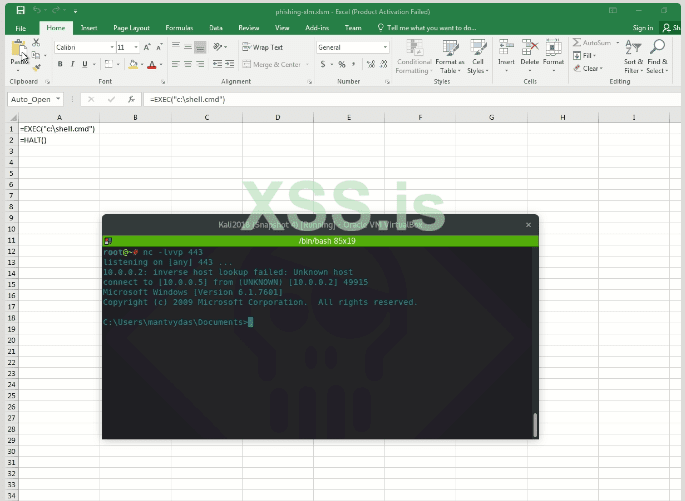Open the File tab

21,28
